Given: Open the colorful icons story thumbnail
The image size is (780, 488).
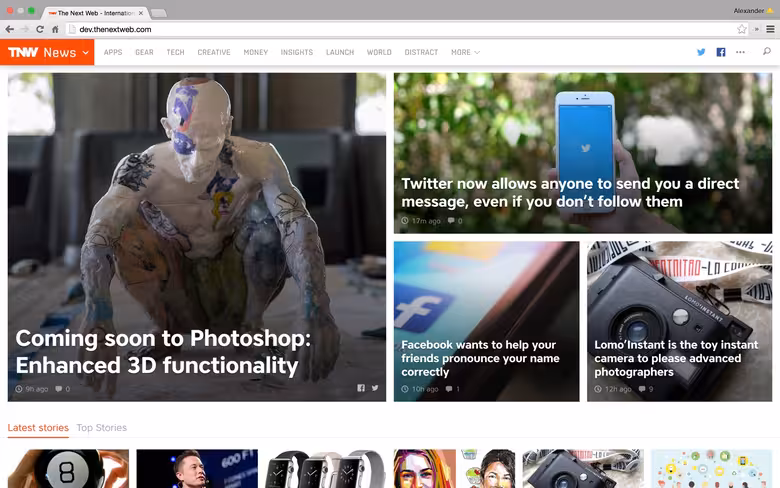Looking at the screenshot, I should [x=712, y=469].
